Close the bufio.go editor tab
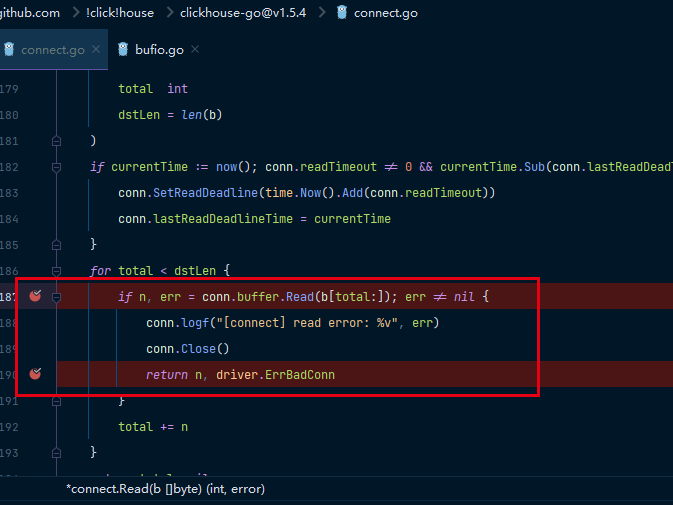This screenshot has width=673, height=505. click(195, 50)
